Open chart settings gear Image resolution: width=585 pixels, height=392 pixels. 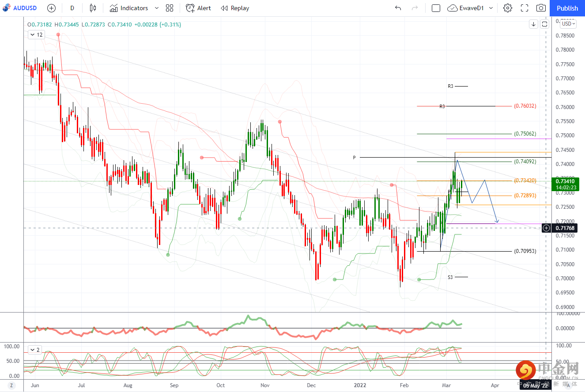[508, 8]
